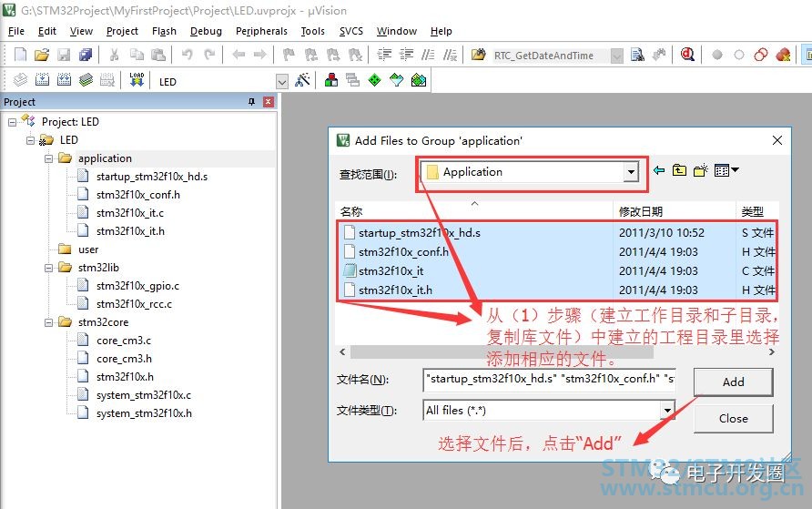The width and height of the screenshot is (812, 509).
Task: Open the File menu
Action: click(16, 31)
